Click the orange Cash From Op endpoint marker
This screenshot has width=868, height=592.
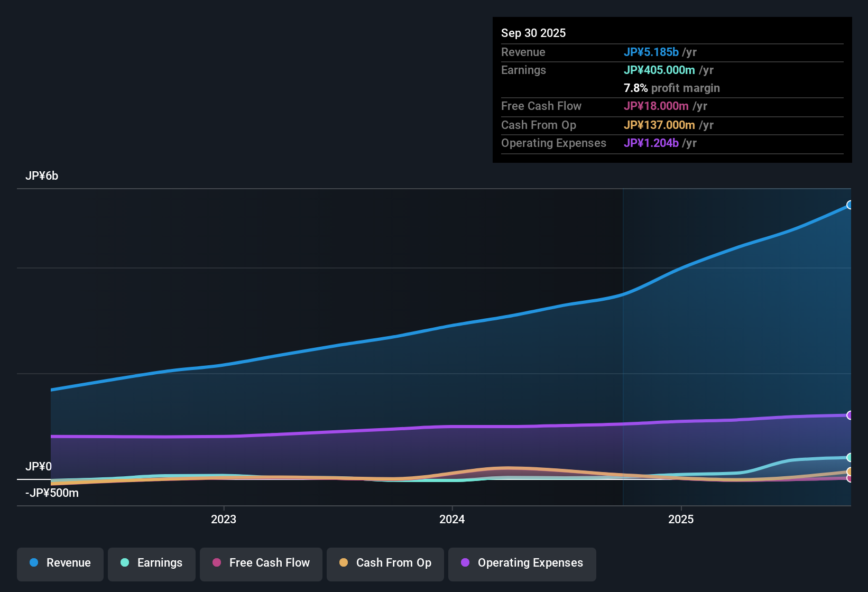850,471
